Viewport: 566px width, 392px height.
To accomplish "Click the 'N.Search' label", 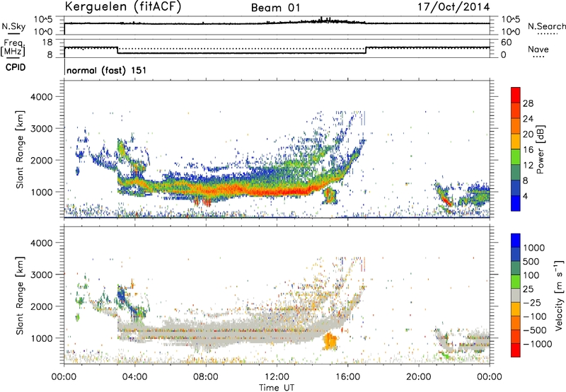I will pyautogui.click(x=547, y=26).
